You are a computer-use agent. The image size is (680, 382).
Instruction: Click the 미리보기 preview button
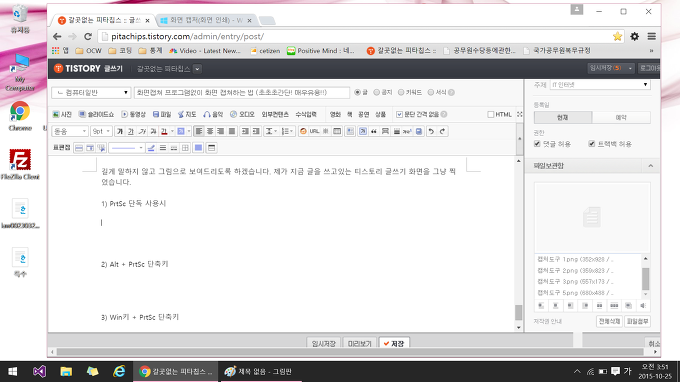[x=360, y=343]
